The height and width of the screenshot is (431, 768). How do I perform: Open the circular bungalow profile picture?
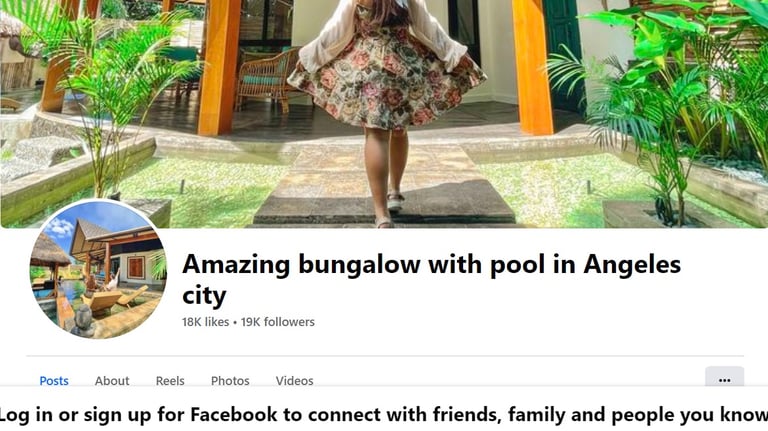(98, 269)
